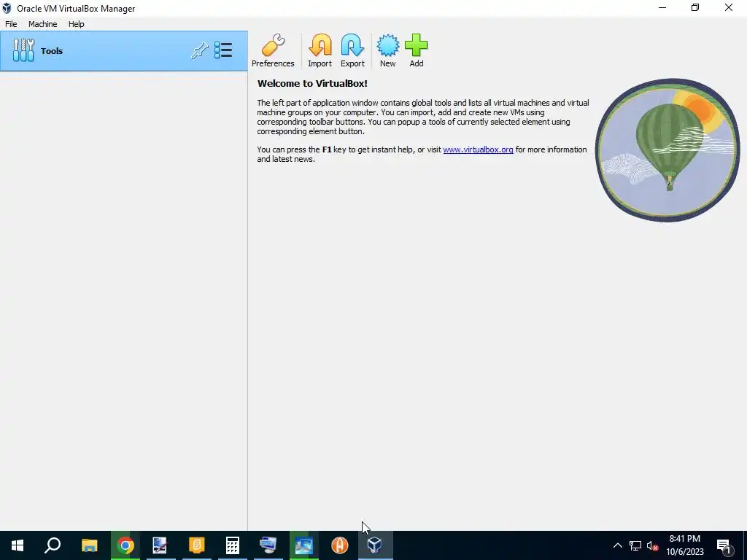
Task: Click the VirtualBox title bar logo
Action: 7,8
